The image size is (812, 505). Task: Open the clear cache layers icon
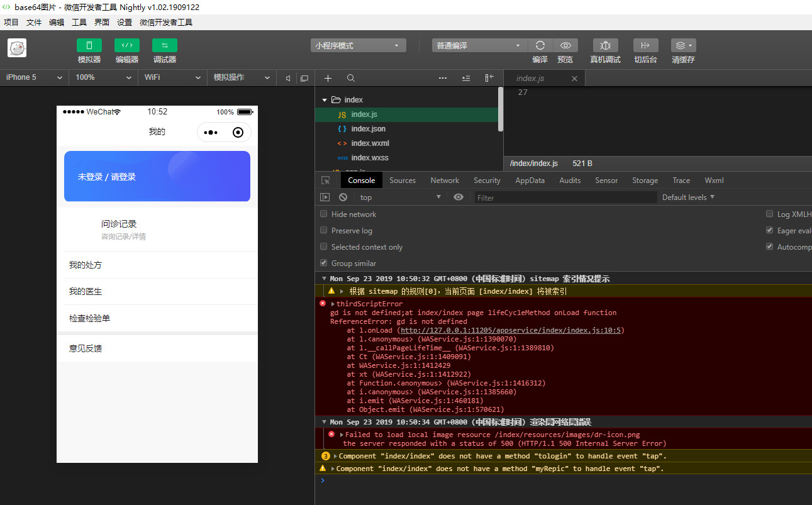tap(683, 45)
